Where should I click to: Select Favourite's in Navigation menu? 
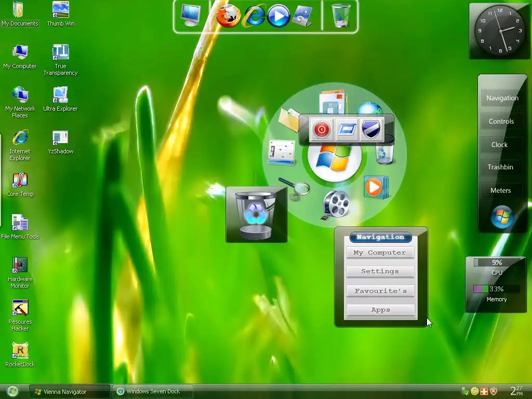(380, 291)
